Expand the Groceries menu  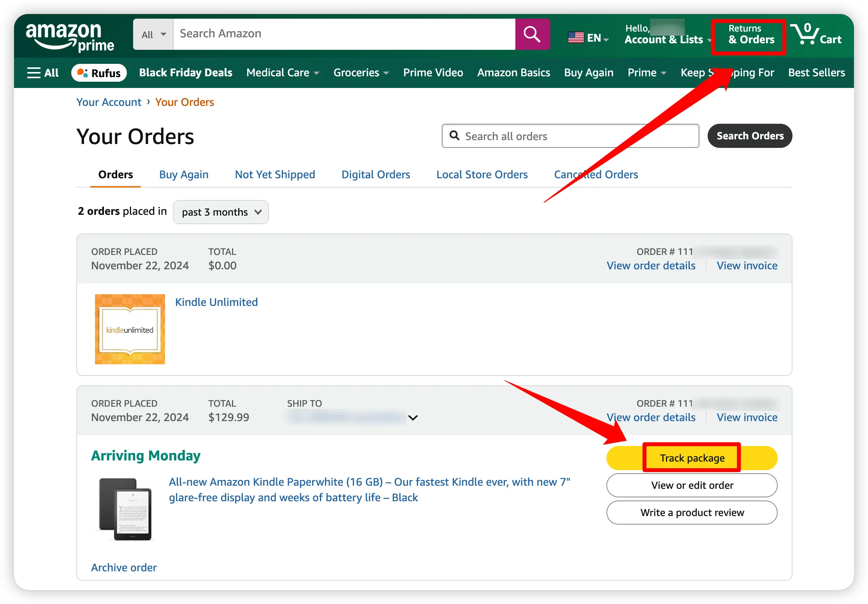(x=361, y=73)
